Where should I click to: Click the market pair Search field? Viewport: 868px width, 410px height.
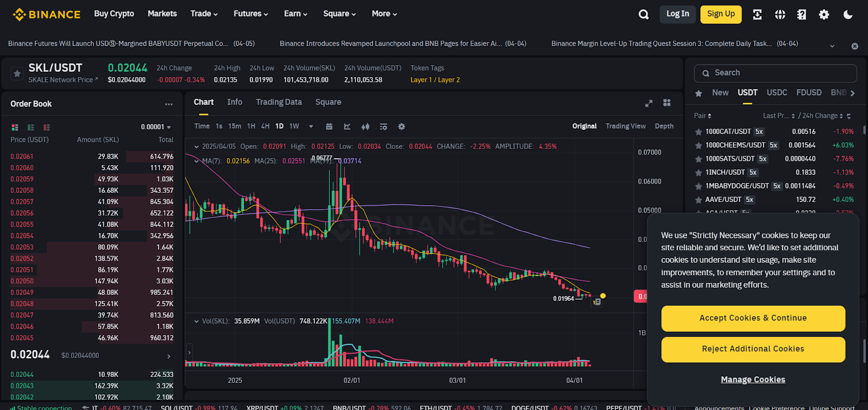click(775, 73)
